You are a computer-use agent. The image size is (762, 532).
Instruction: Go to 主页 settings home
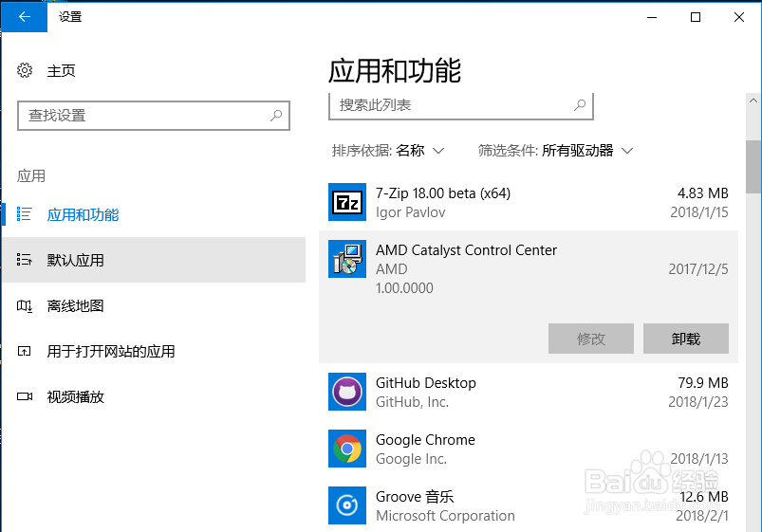pos(62,71)
